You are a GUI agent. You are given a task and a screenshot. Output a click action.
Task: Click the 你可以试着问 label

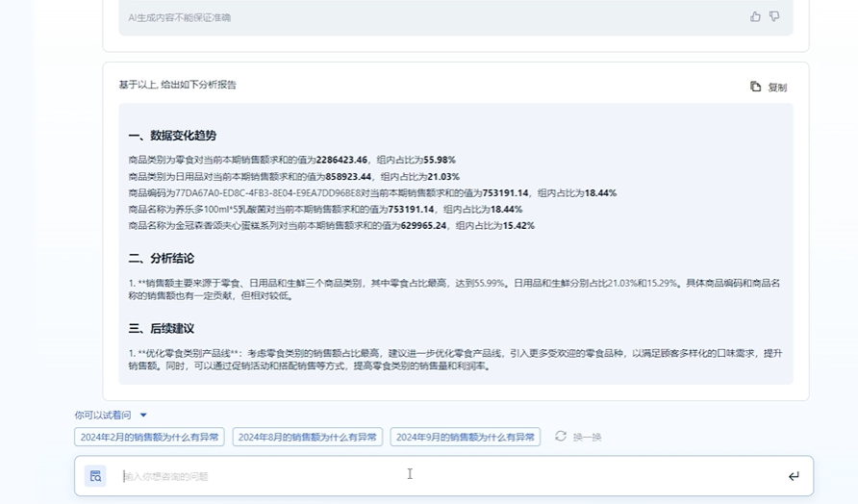click(104, 416)
